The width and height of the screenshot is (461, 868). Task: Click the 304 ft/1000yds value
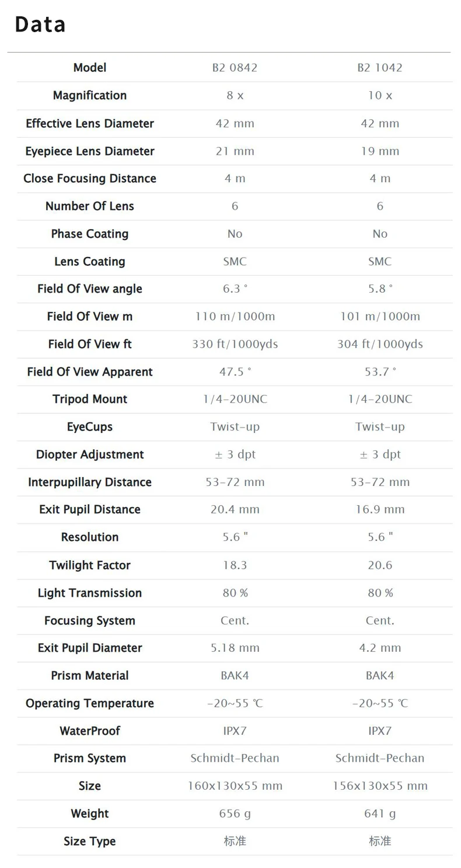tap(380, 344)
